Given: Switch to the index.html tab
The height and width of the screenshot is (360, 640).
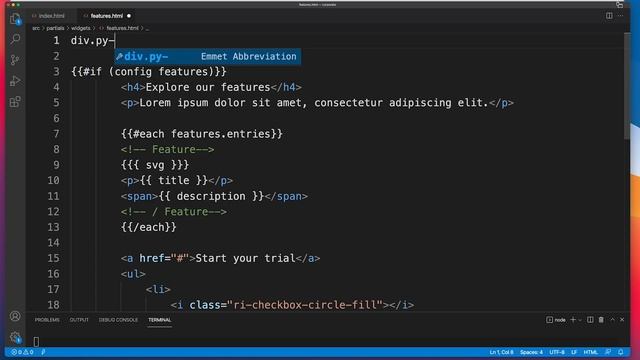Looking at the screenshot, I should [51, 16].
